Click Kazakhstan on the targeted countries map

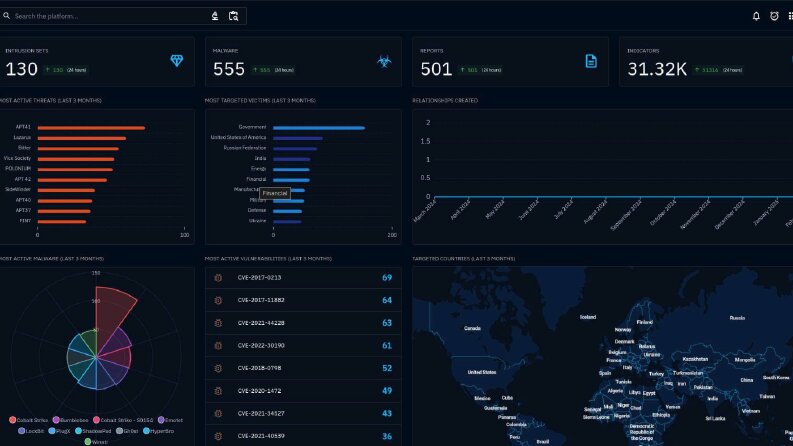[x=695, y=359]
